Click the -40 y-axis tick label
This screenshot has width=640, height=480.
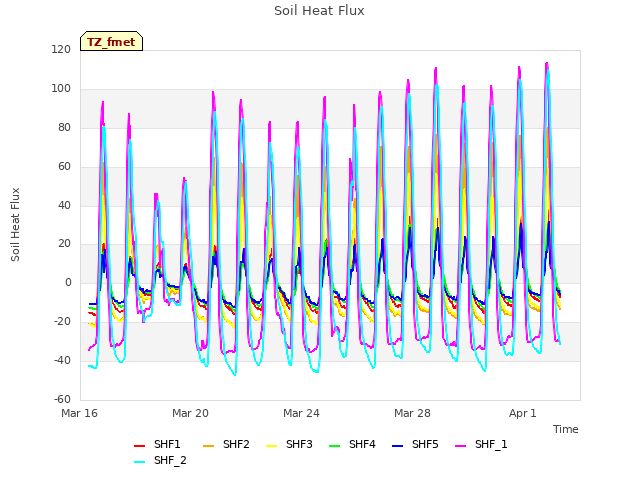coord(62,360)
